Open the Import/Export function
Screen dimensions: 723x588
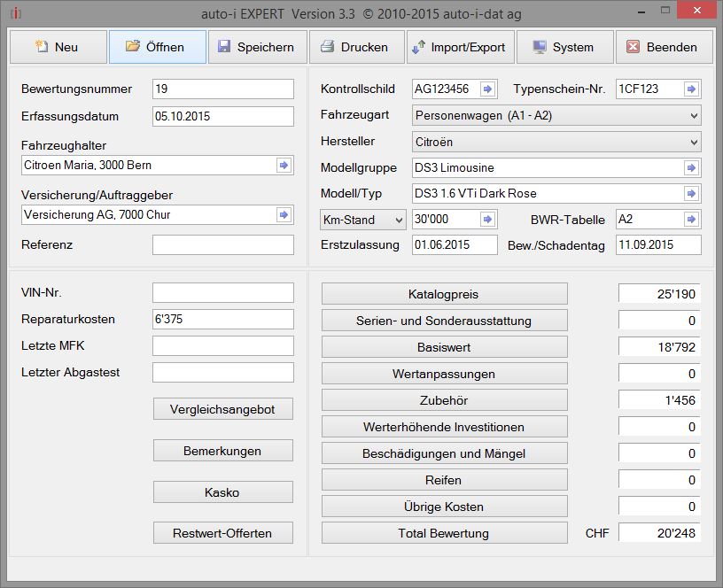tap(460, 47)
